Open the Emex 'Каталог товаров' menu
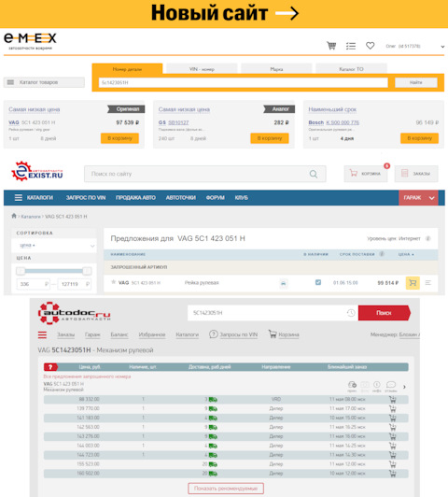Viewport: 448px width, 497px height. (x=44, y=82)
